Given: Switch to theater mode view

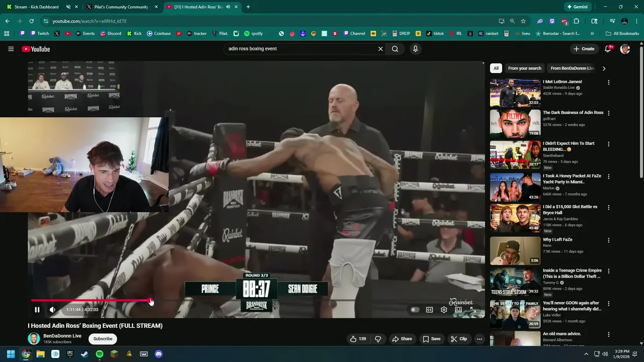Looking at the screenshot, I should (458, 310).
